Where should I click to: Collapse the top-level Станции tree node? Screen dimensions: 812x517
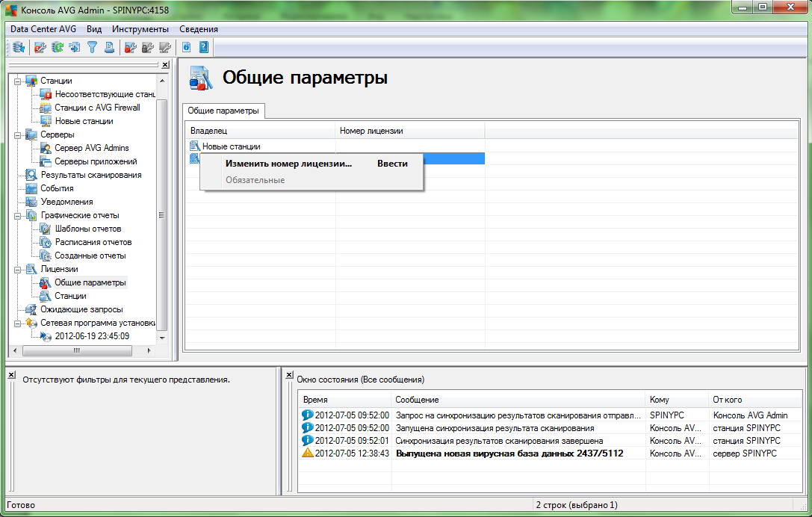tap(17, 81)
